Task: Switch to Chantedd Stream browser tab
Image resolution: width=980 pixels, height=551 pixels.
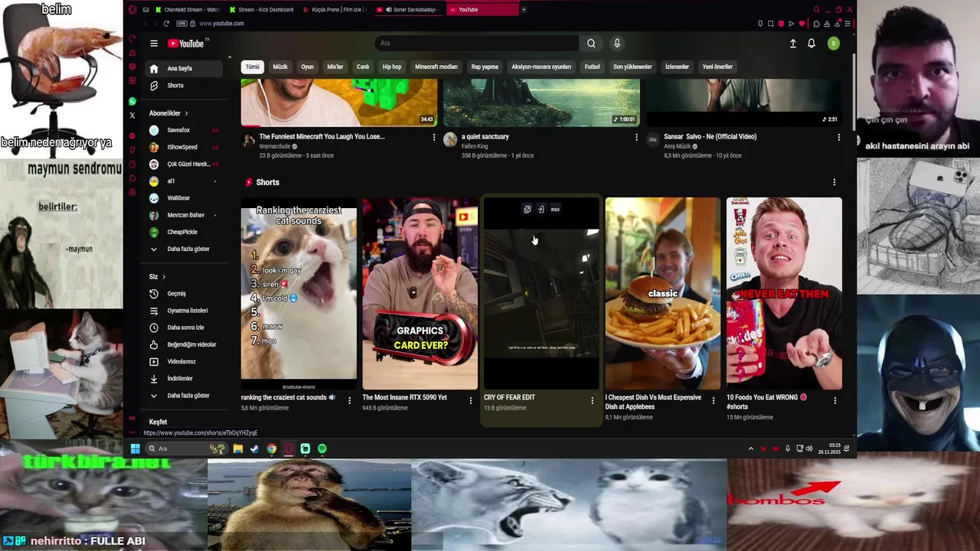Action: point(188,10)
